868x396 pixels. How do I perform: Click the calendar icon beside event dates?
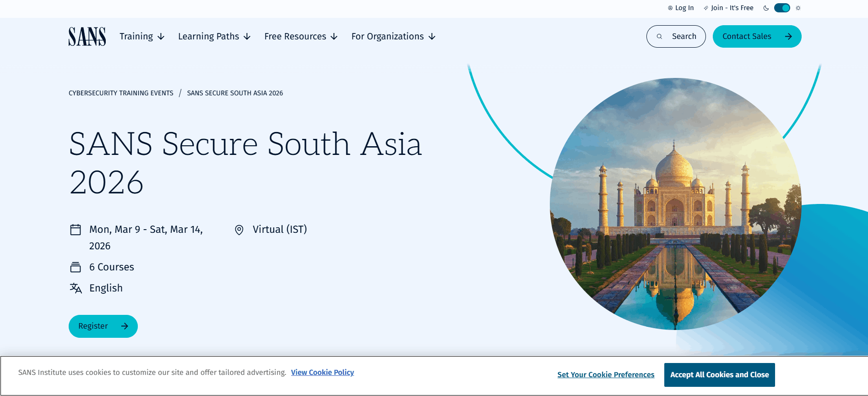[x=76, y=230]
